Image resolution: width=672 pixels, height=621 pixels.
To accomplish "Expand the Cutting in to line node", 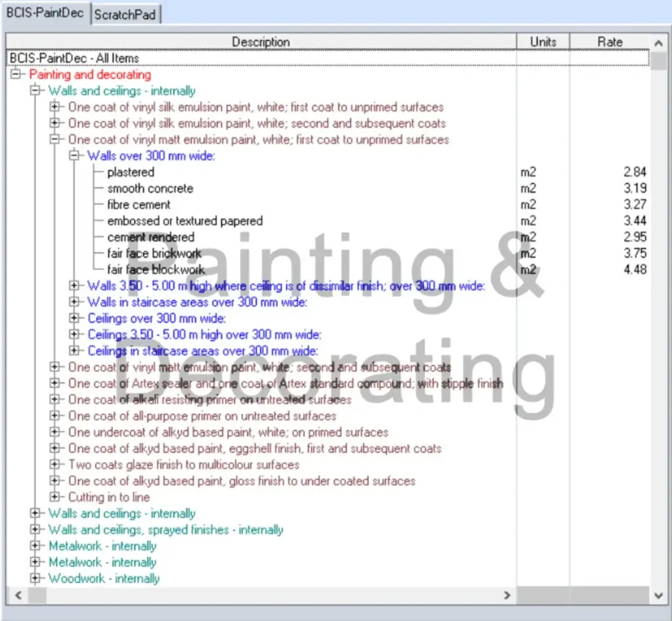I will (54, 497).
